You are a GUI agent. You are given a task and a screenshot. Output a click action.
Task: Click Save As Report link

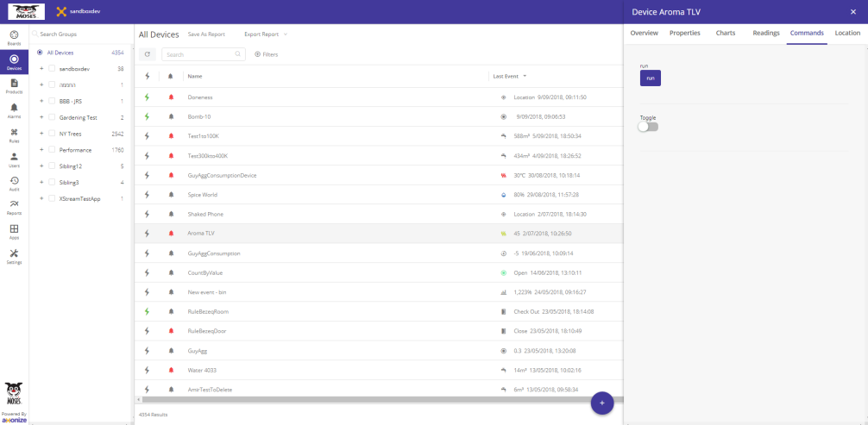point(206,34)
